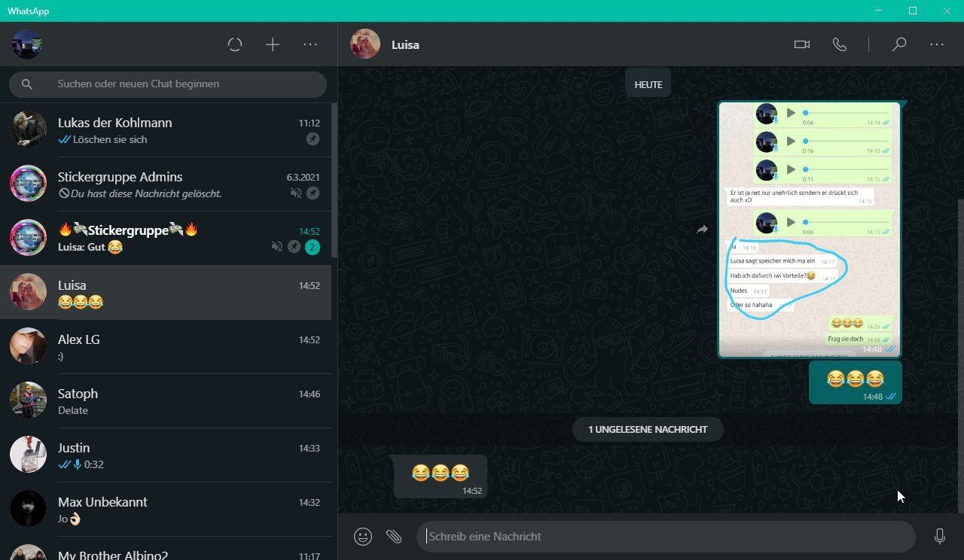The width and height of the screenshot is (964, 560).
Task: Start a video call with Luisa
Action: click(x=802, y=44)
